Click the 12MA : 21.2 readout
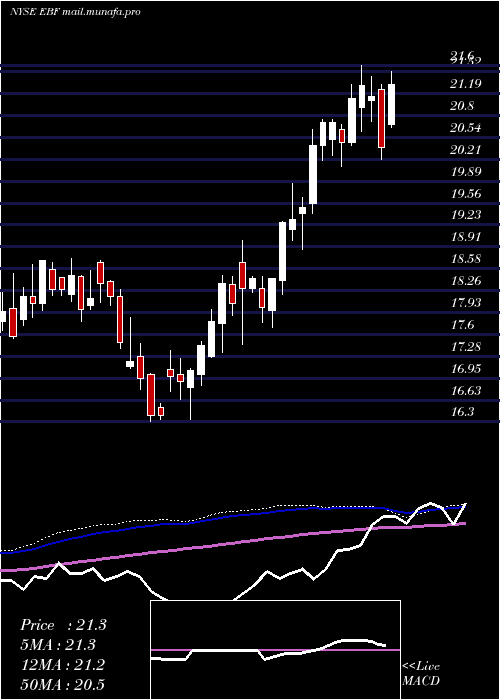 click(x=62, y=665)
